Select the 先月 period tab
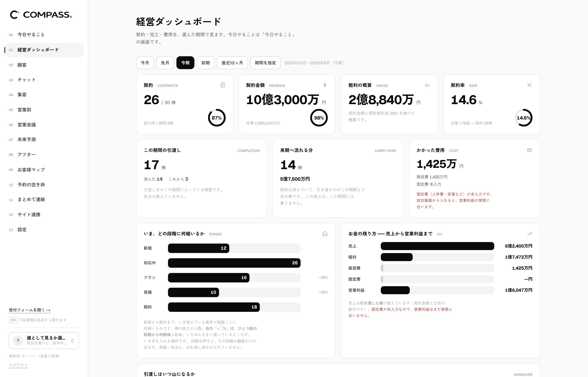The width and height of the screenshot is (588, 377). coord(165,63)
